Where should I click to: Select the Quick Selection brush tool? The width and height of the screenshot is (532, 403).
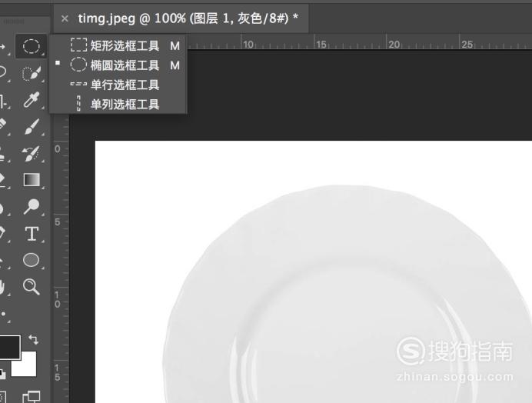coord(32,73)
